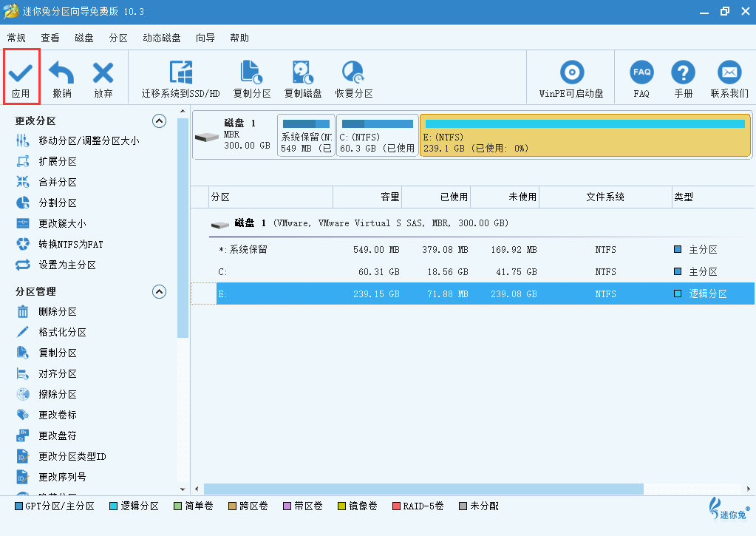
Task: Sort by the 文件系统 column header
Action: pos(605,197)
